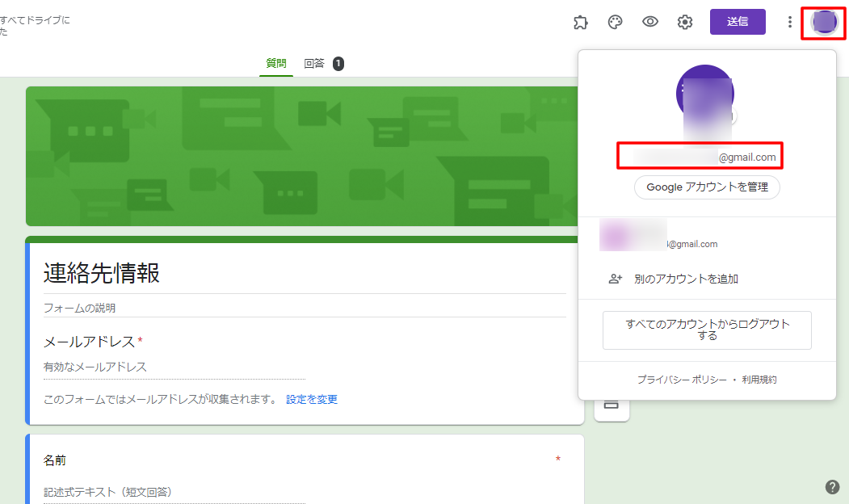Preview the form with the eye icon
The width and height of the screenshot is (849, 504).
tap(649, 23)
